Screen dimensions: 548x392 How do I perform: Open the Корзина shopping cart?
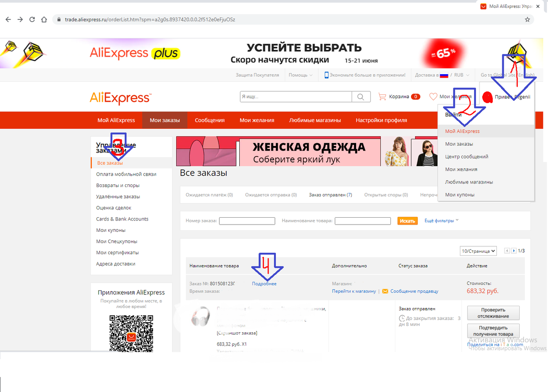coord(399,97)
